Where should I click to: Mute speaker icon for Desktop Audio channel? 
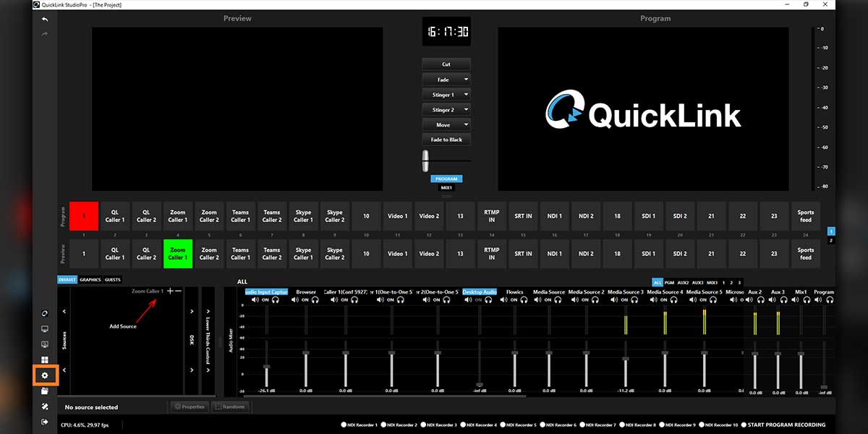point(468,299)
